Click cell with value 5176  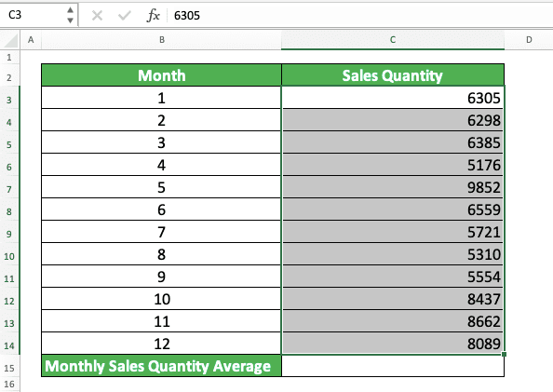[393, 165]
